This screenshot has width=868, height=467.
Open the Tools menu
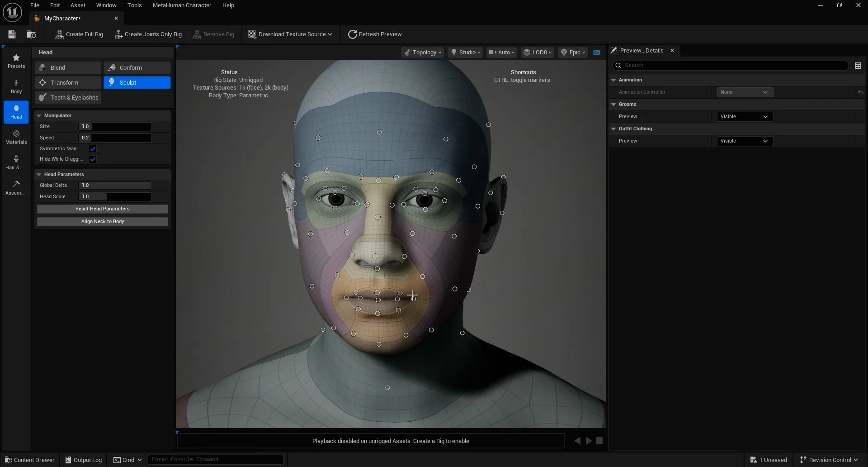point(134,5)
